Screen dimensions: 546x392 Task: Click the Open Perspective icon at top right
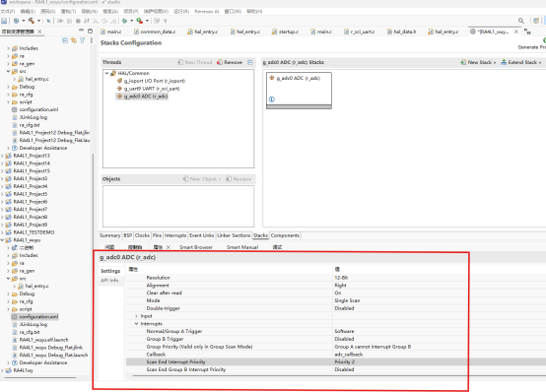[x=536, y=21]
